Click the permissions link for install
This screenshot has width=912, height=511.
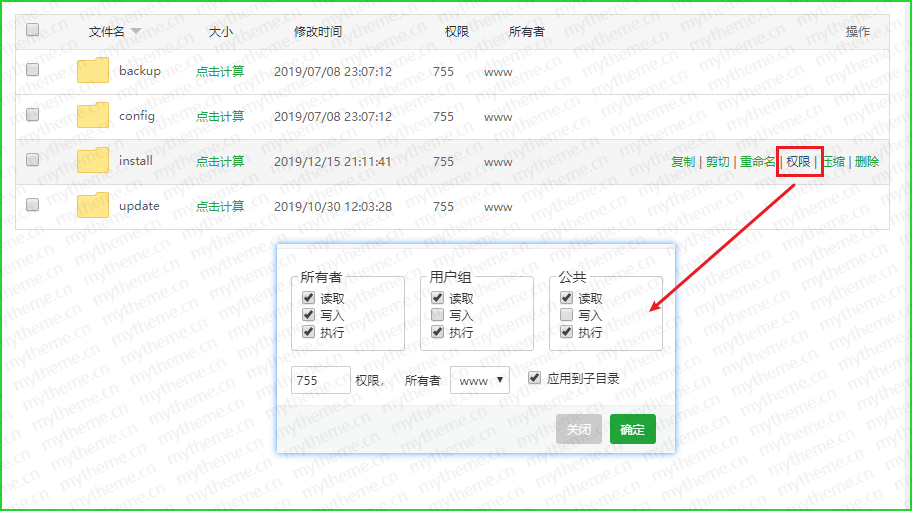(x=798, y=161)
